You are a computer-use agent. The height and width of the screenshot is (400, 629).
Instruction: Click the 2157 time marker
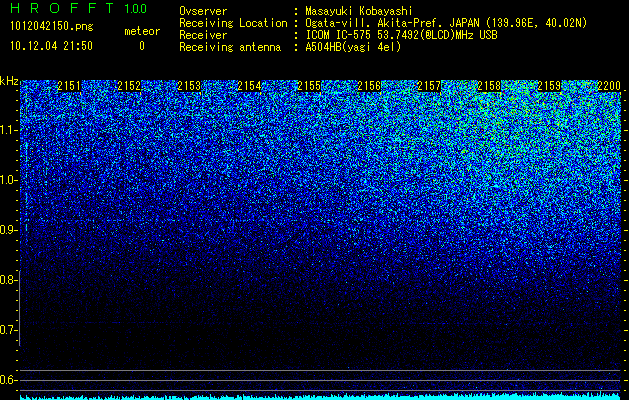(429, 86)
